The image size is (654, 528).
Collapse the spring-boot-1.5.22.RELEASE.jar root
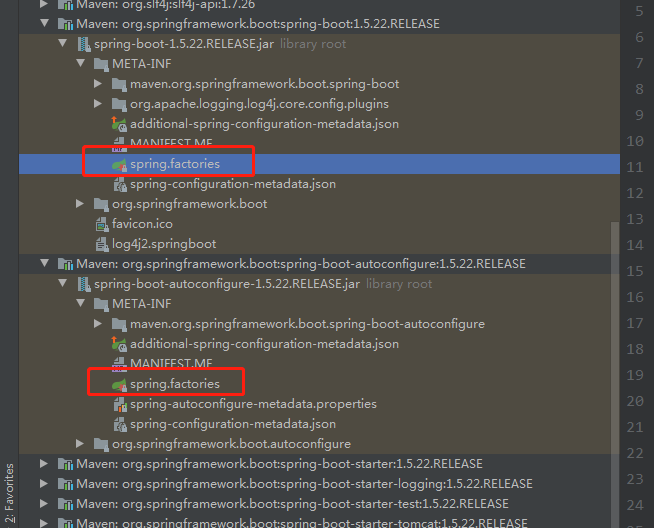[x=63, y=43]
